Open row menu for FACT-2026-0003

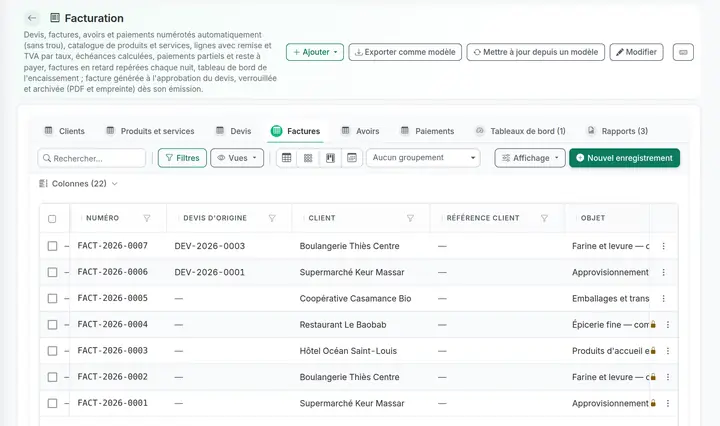[x=668, y=351]
